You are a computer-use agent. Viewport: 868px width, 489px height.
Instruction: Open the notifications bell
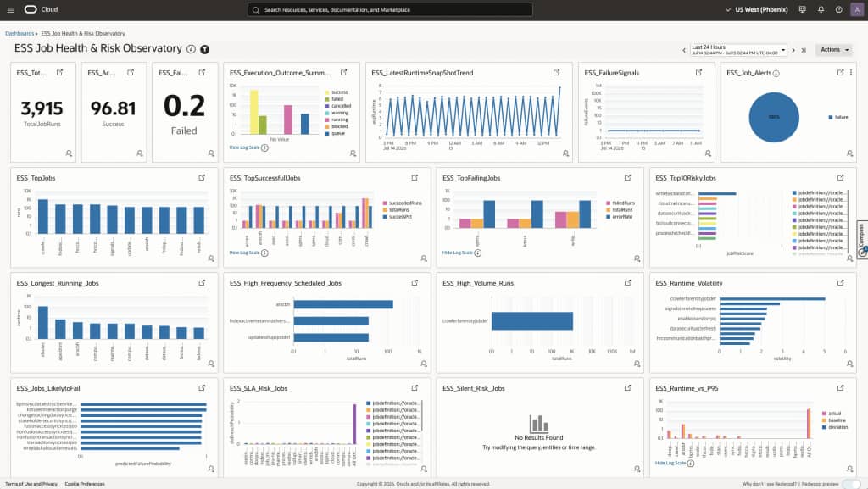point(821,9)
